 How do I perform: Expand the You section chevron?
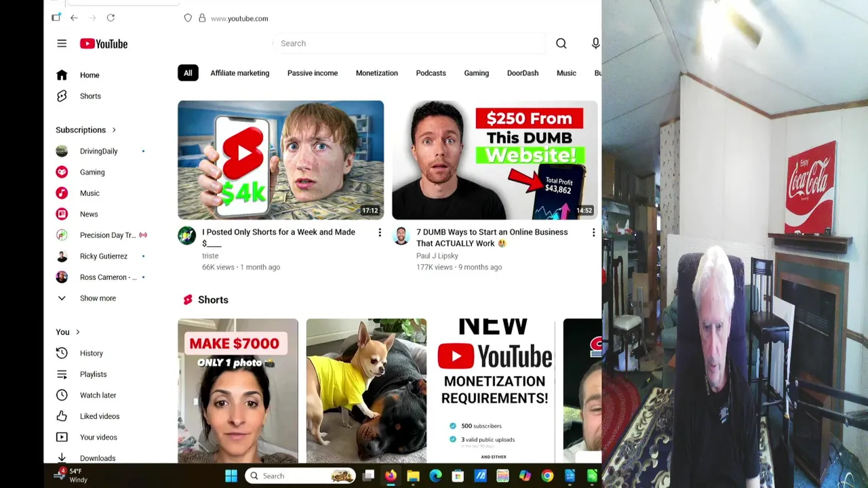(77, 332)
